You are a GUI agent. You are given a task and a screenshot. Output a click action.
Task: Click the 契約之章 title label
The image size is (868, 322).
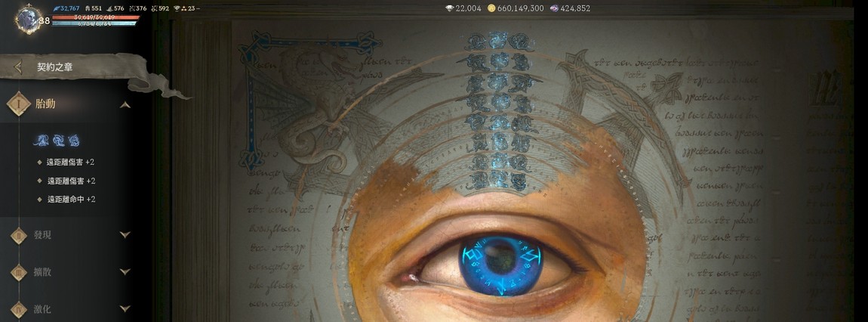point(55,67)
